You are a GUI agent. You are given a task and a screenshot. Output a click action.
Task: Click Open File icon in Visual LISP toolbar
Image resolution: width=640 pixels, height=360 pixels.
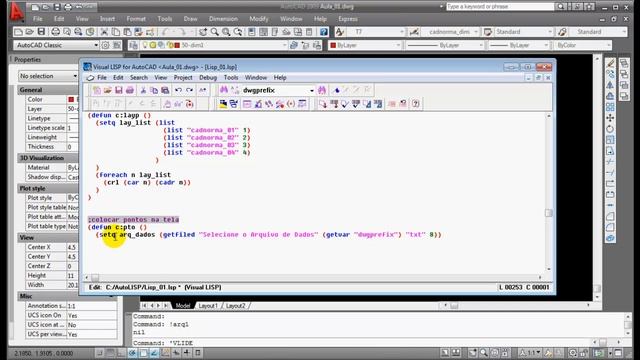[x=107, y=90]
